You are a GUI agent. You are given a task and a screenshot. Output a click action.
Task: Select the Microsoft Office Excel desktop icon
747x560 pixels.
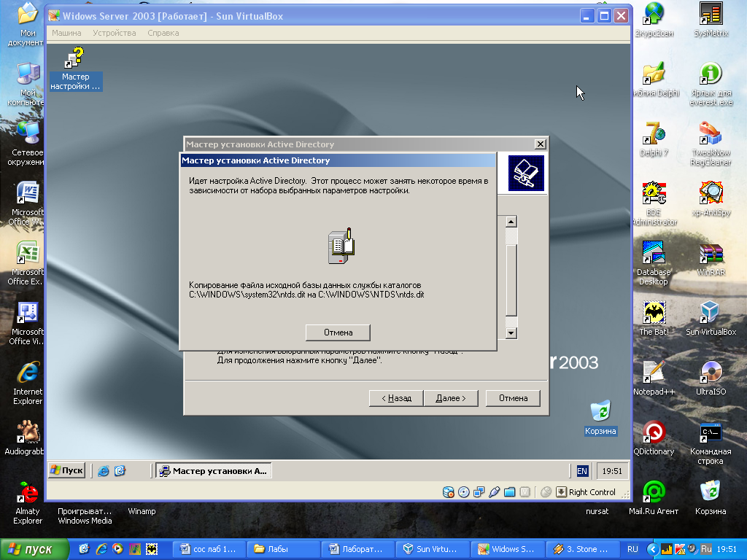27,263
